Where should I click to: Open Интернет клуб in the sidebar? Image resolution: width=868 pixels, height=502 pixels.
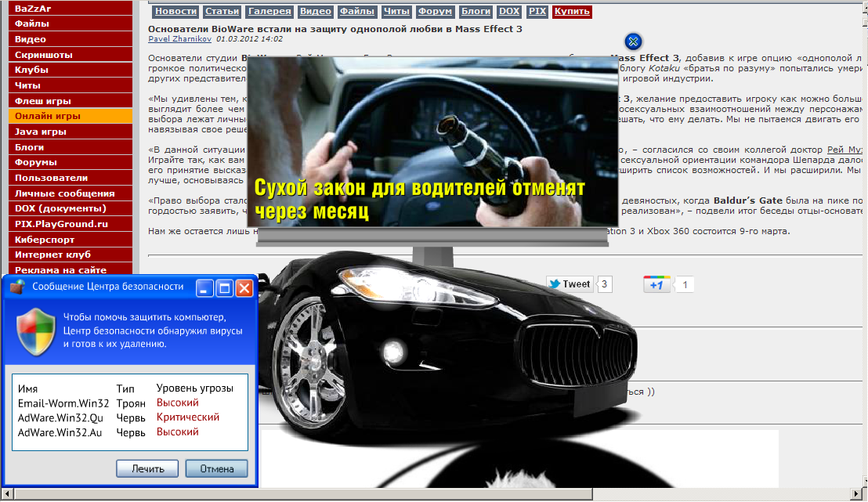(71, 255)
